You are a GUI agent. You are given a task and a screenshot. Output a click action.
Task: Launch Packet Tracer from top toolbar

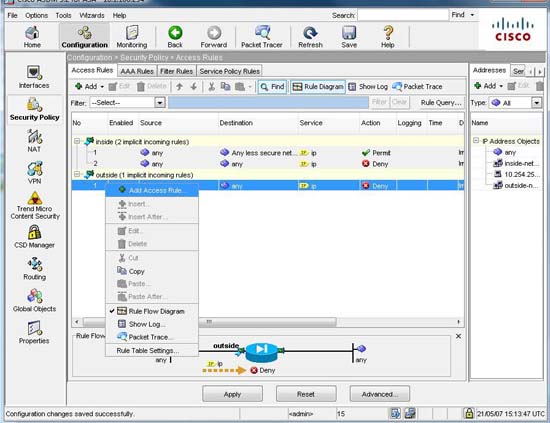262,37
